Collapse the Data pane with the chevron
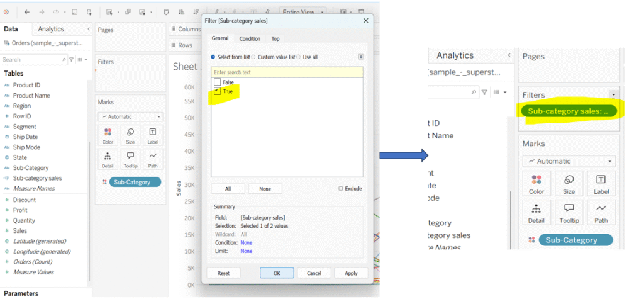This screenshot has width=644, height=304. (88, 29)
